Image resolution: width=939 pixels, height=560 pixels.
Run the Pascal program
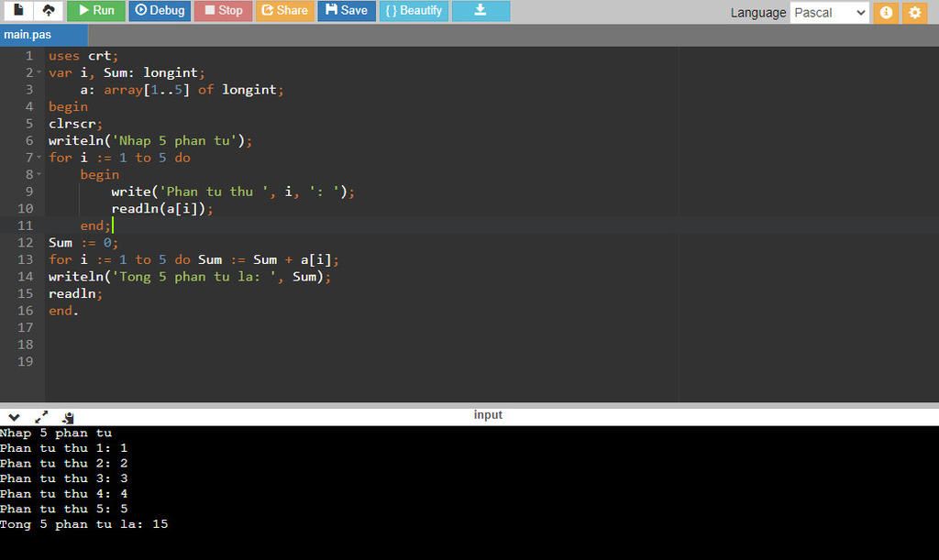pyautogui.click(x=95, y=10)
